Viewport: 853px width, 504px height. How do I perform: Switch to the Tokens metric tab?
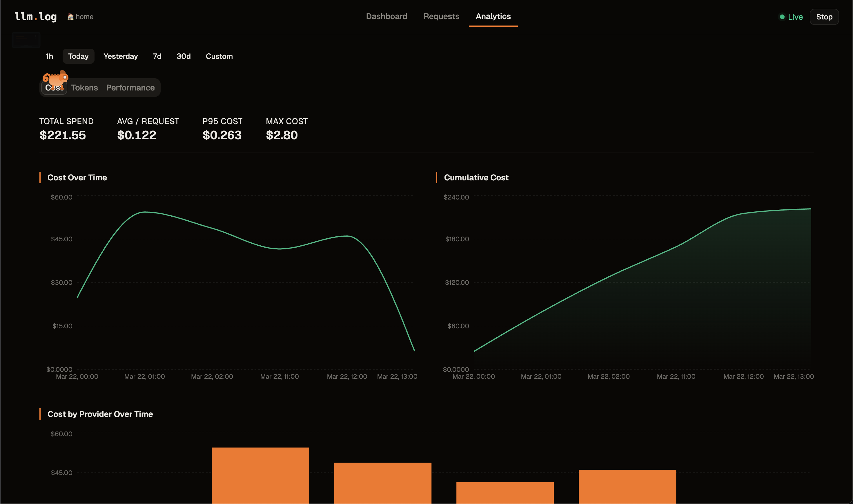pos(84,87)
